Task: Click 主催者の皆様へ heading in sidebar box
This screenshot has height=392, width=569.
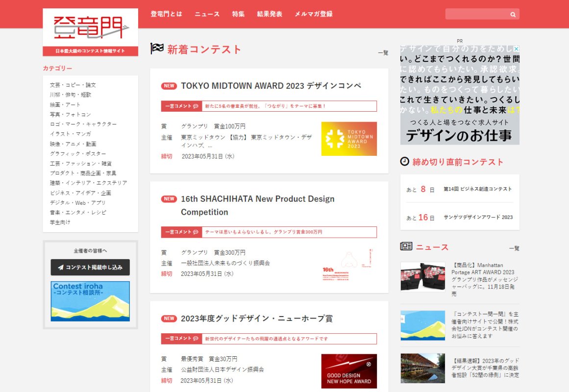Action: (x=90, y=251)
